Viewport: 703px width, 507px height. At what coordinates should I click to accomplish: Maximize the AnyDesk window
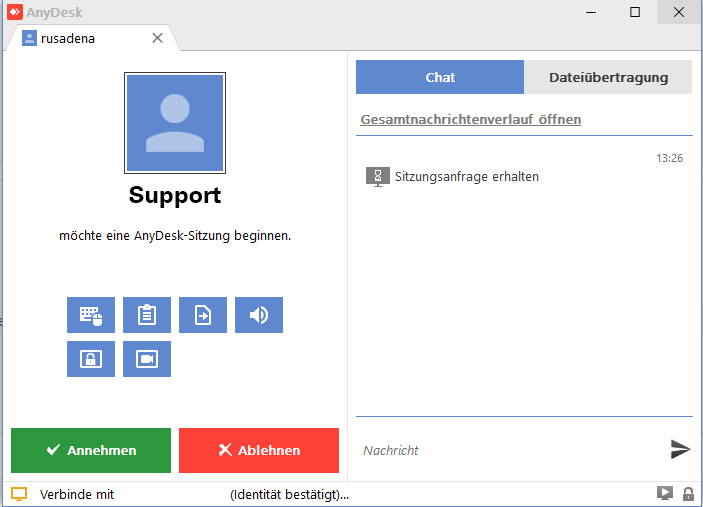(635, 12)
